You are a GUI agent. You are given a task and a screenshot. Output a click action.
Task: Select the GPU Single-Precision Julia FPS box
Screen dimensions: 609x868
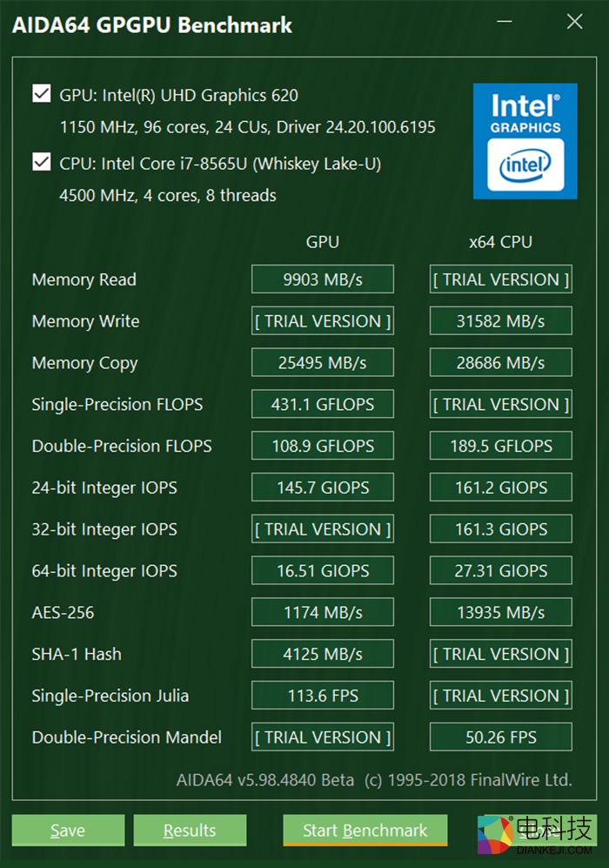(323, 696)
